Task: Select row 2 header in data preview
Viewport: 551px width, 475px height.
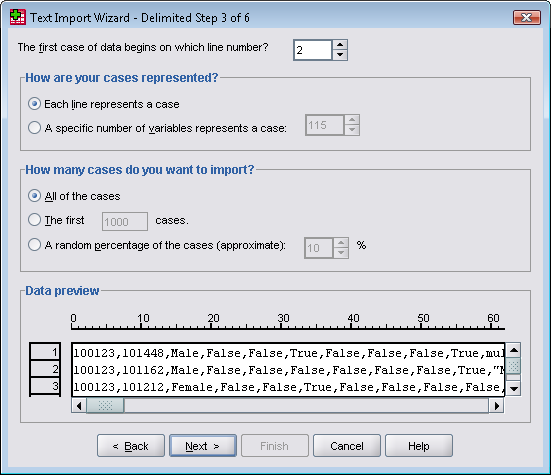Action: pyautogui.click(x=45, y=369)
